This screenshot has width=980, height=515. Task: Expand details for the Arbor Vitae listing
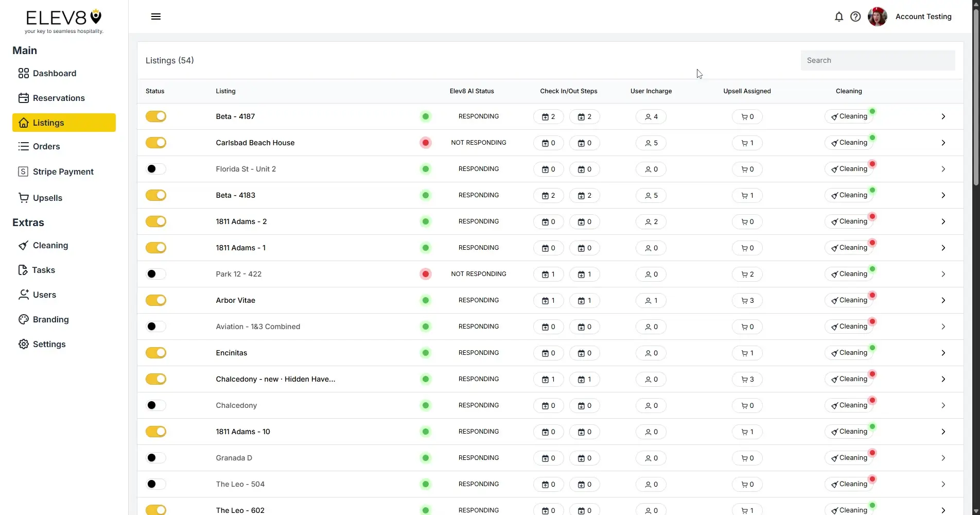click(x=943, y=300)
